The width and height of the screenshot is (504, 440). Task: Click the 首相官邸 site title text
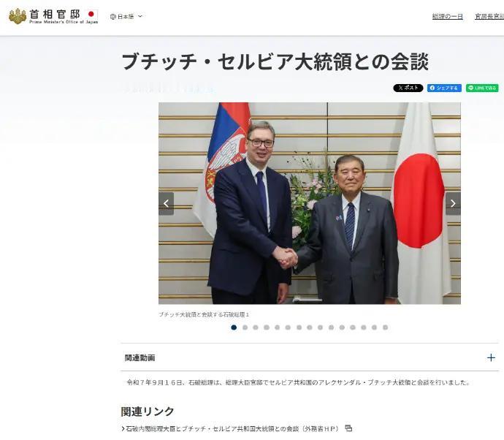55,14
